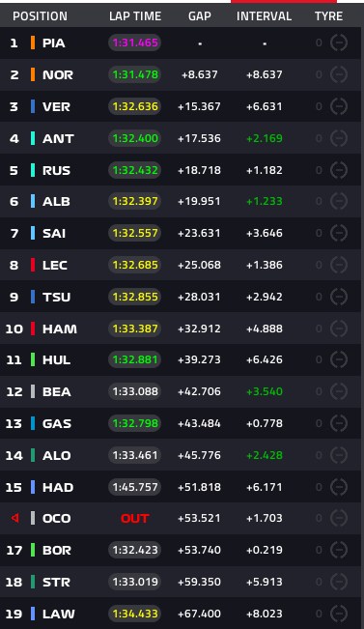Viewport: 364px width, 629px height.
Task: Click the red team colour bar beside HAM
Action: [33, 329]
